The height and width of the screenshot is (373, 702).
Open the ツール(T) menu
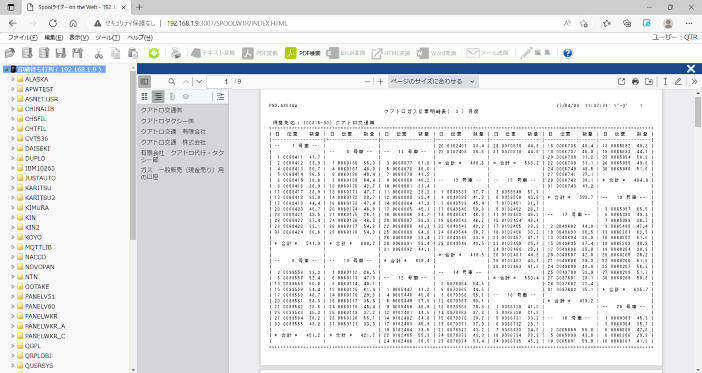107,38
